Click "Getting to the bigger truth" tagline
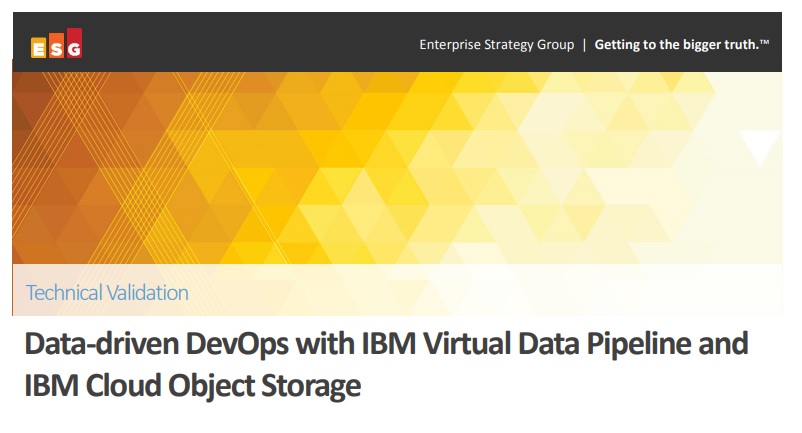The image size is (802, 433). pyautogui.click(x=676, y=45)
